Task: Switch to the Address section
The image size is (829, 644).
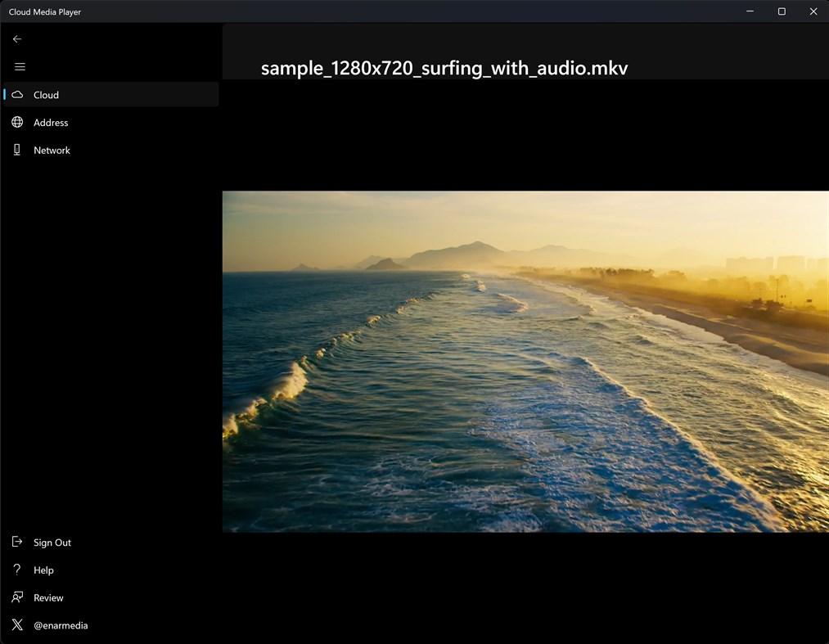Action: coord(51,122)
